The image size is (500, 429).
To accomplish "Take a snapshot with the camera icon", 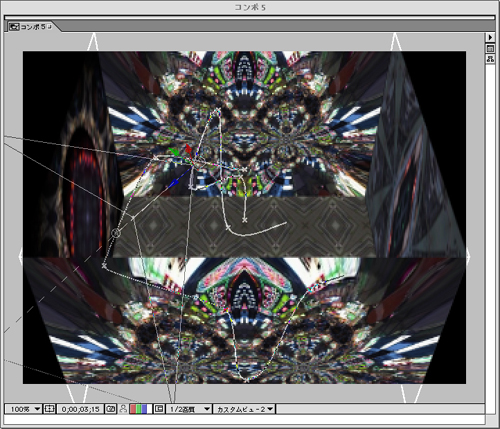I will [x=110, y=409].
